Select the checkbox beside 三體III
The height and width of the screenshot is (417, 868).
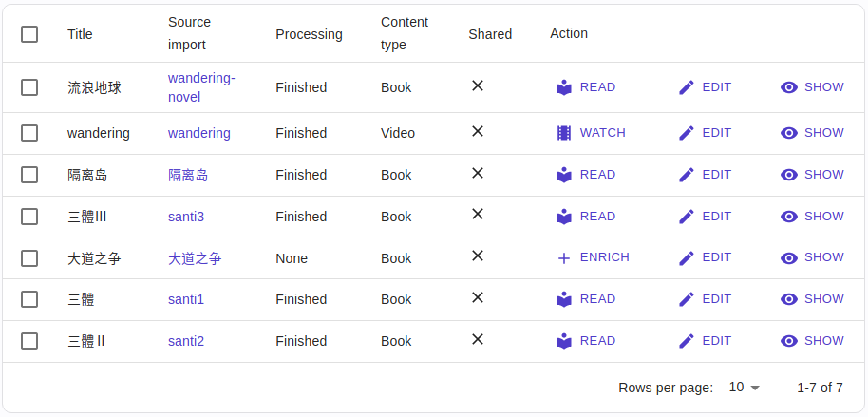pyautogui.click(x=29, y=217)
